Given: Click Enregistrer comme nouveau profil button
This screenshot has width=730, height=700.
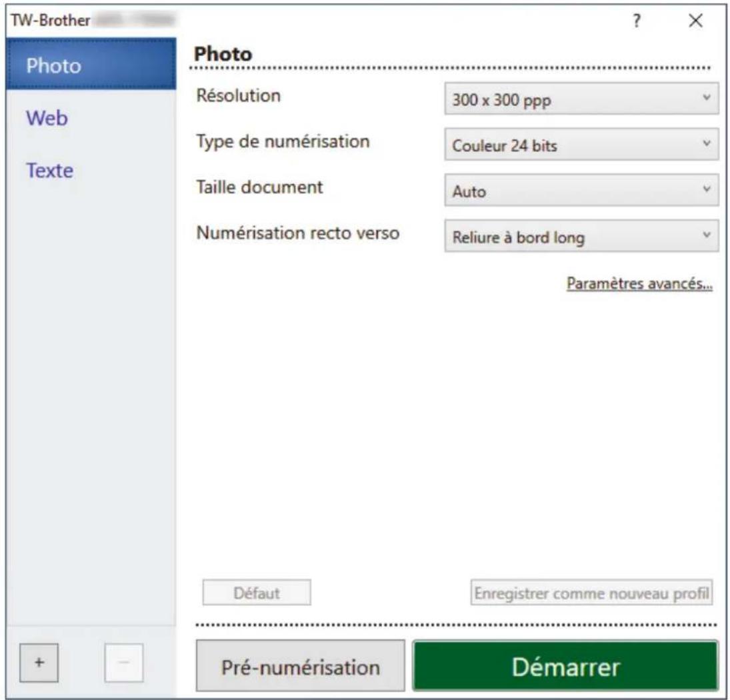Looking at the screenshot, I should [591, 593].
